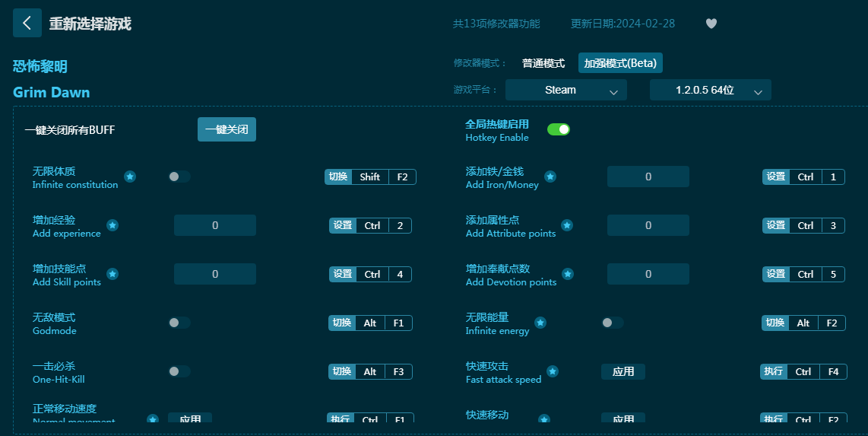Click Alt key box for Godmode hotkey

point(370,323)
